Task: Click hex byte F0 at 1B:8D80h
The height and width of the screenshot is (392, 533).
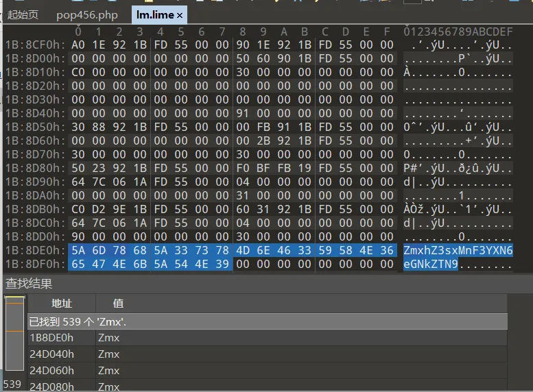Action: (x=243, y=168)
